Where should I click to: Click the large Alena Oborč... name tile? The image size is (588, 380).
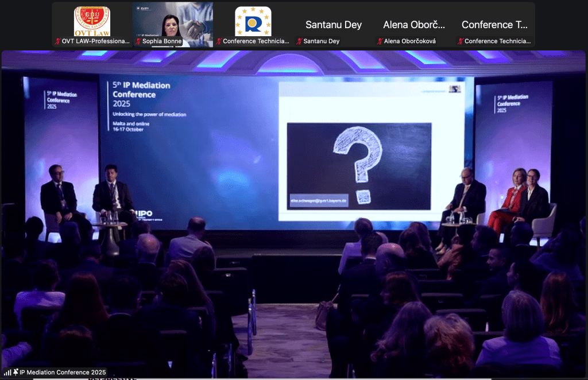pyautogui.click(x=414, y=25)
